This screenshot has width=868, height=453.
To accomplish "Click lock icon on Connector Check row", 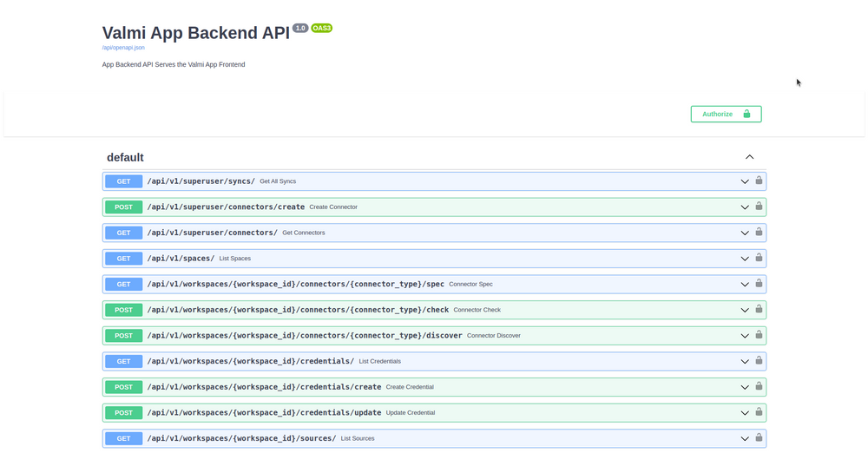I will tap(759, 309).
